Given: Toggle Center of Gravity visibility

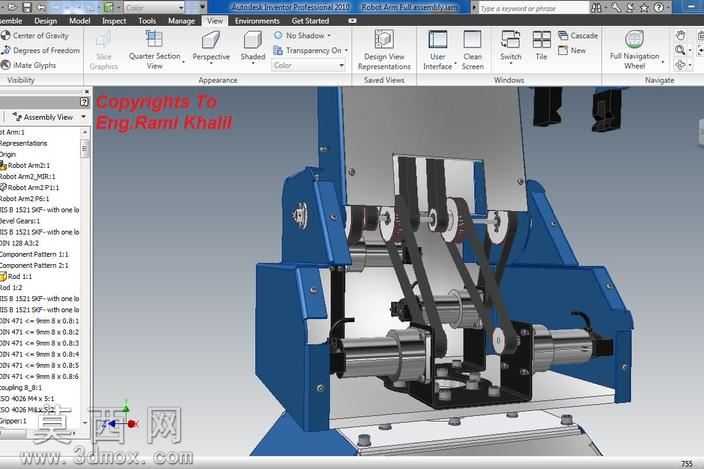Looking at the screenshot, I should pos(35,35).
